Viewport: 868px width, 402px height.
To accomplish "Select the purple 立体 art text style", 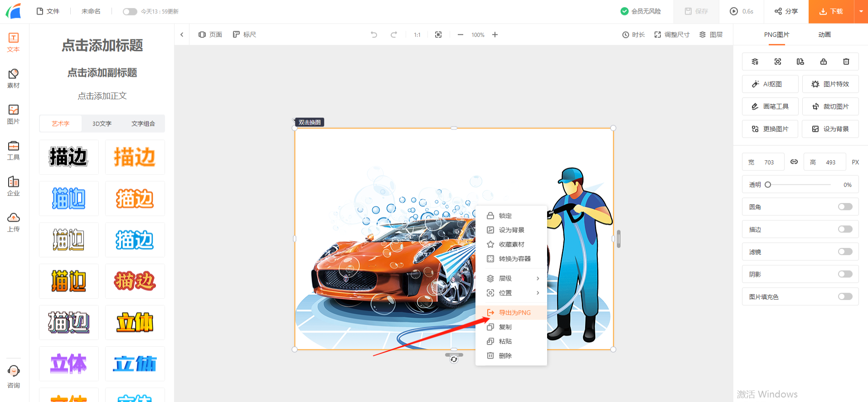I will pyautogui.click(x=69, y=364).
